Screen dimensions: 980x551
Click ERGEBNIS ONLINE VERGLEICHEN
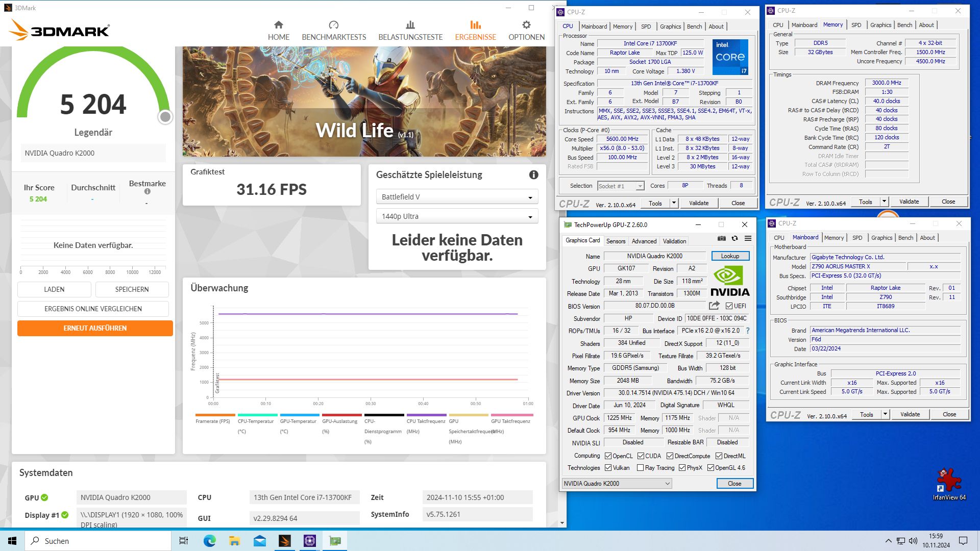[x=93, y=309]
